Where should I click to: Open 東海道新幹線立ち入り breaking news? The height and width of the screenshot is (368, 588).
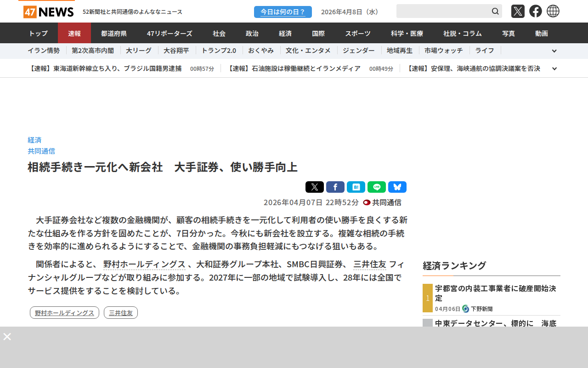105,69
